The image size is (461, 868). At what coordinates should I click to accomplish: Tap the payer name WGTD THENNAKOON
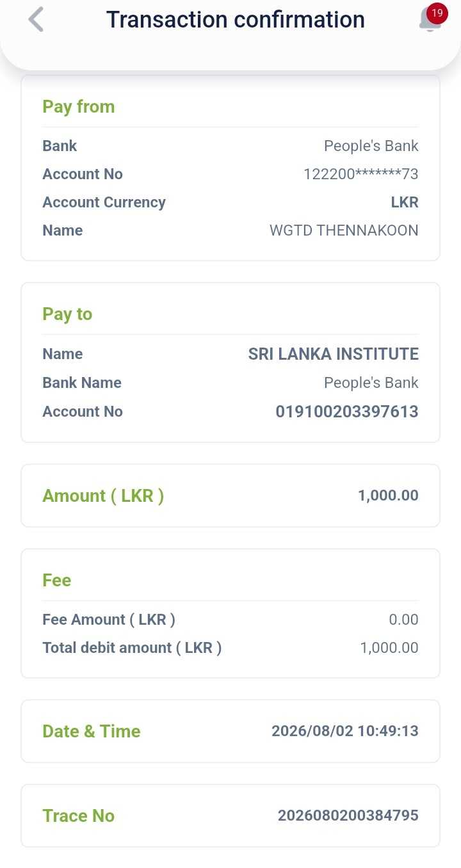coord(344,230)
